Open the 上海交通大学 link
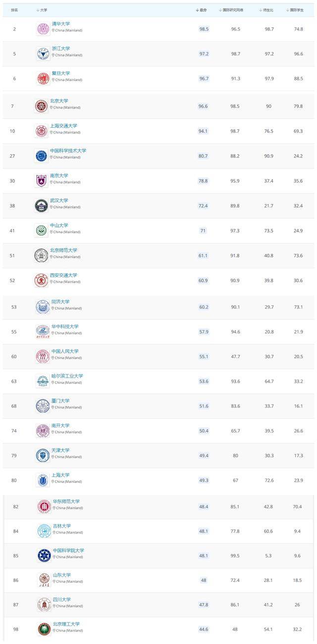The width and height of the screenshot is (317, 644). [63, 126]
